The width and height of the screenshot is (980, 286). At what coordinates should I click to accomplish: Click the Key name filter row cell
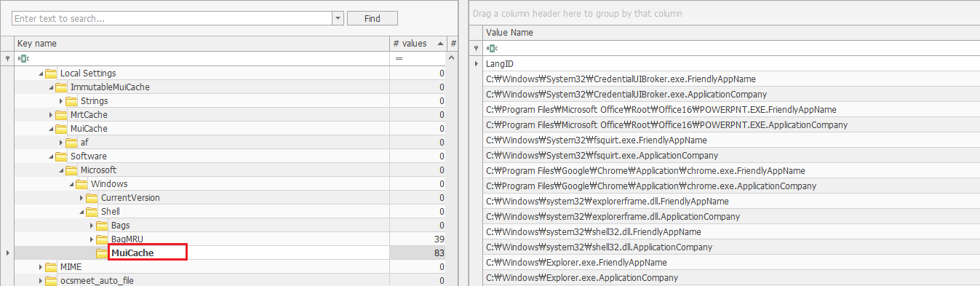click(202, 57)
